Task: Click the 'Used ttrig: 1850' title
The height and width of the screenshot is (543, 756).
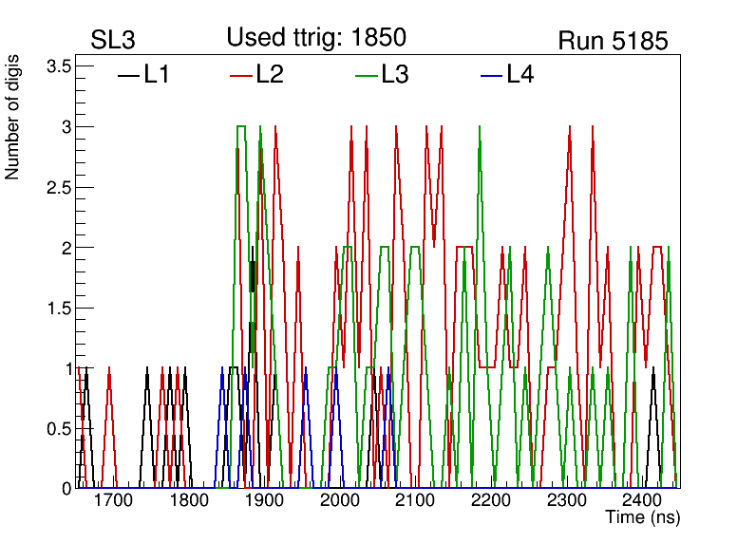Action: pos(316,38)
